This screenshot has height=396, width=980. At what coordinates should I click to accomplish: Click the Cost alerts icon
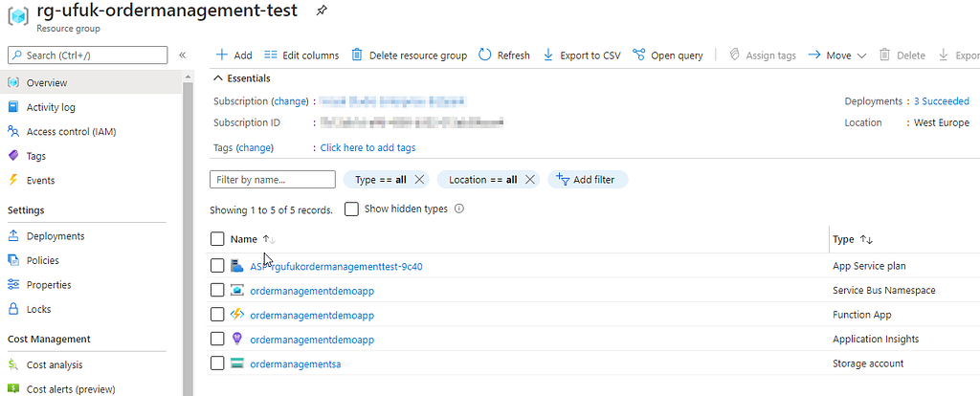coord(13,389)
